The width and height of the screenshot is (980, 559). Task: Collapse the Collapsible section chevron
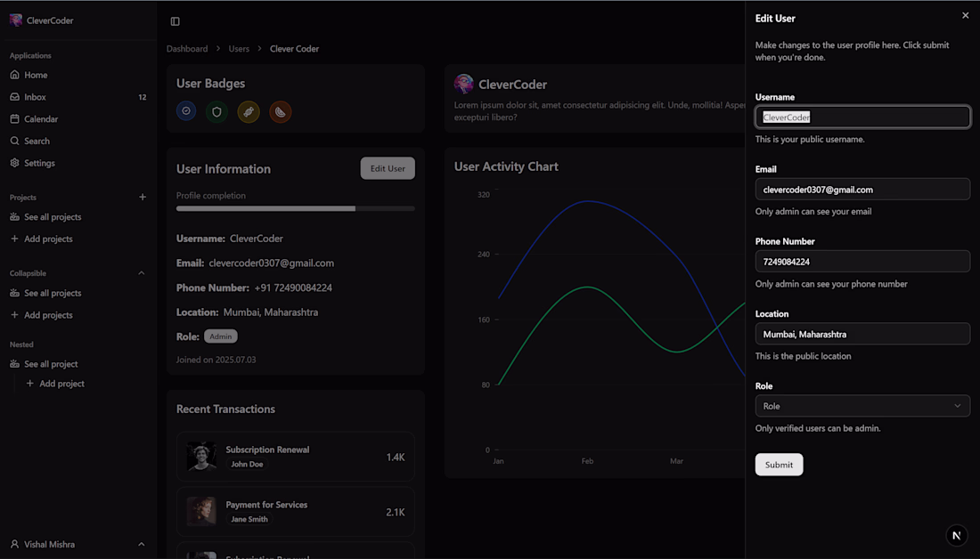(x=142, y=273)
